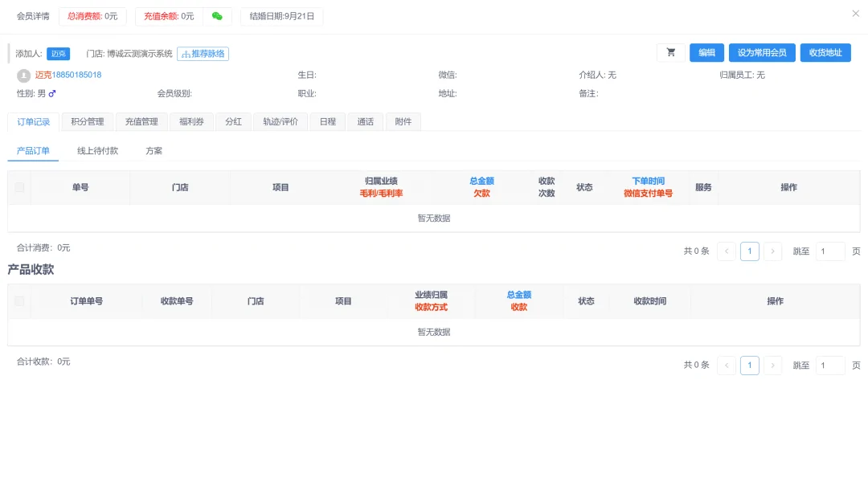Click next page arrow in orders pagination

point(772,251)
